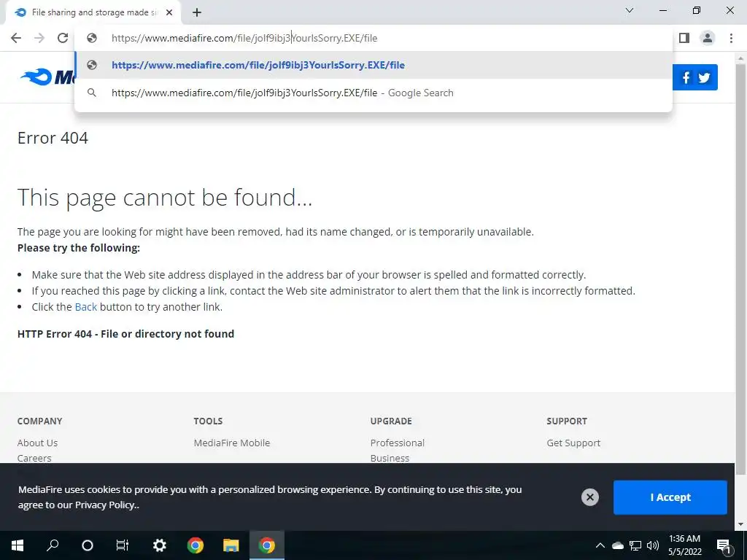The height and width of the screenshot is (560, 747).
Task: Open Cortana circle icon
Action: pos(88,545)
